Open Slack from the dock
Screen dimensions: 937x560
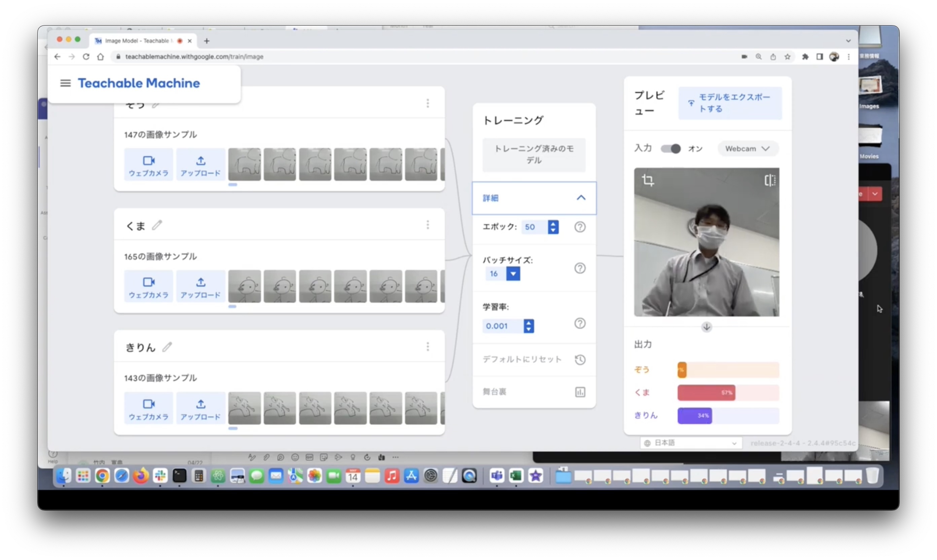click(x=160, y=476)
